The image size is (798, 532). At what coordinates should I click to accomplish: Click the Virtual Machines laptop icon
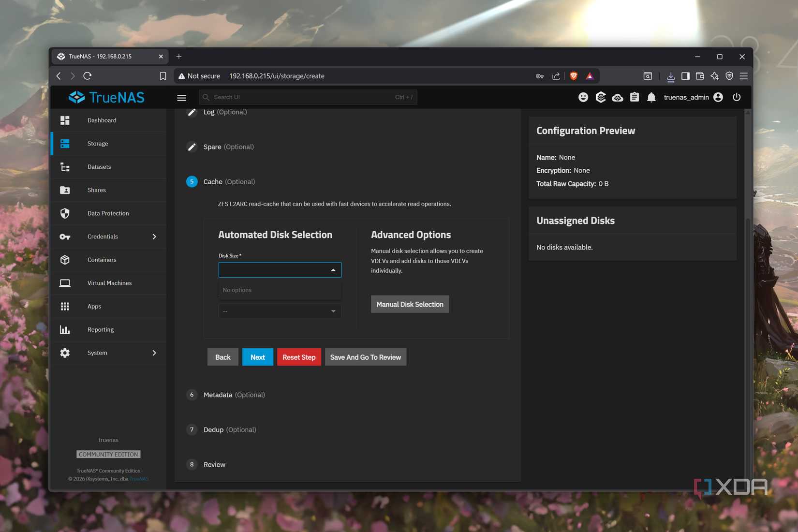65,283
